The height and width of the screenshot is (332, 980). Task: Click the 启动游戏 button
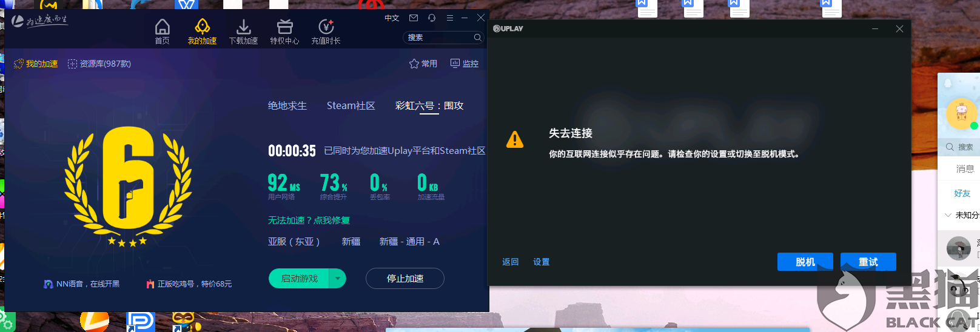tap(299, 279)
